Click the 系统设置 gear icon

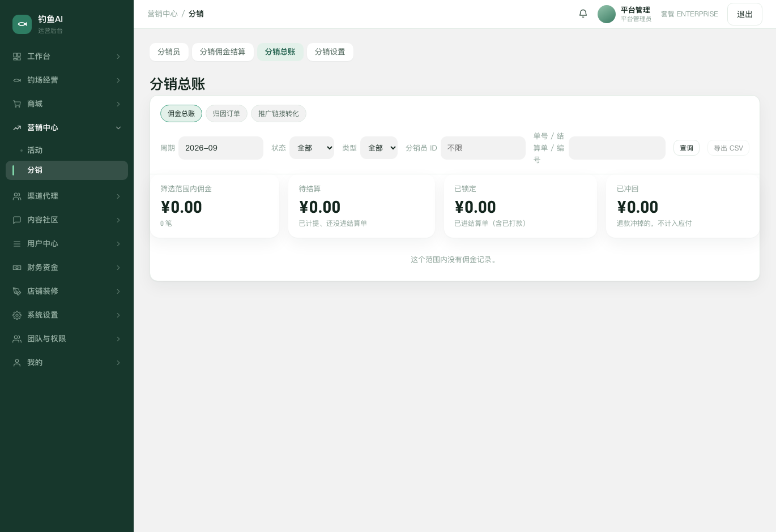[x=17, y=315]
